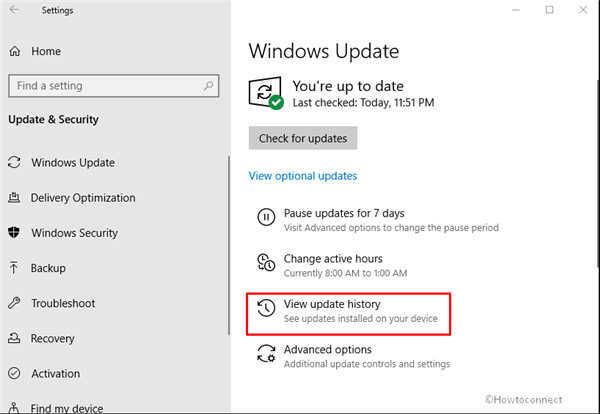Click the Backup arrow icon
The height and width of the screenshot is (414, 600).
pyautogui.click(x=14, y=268)
